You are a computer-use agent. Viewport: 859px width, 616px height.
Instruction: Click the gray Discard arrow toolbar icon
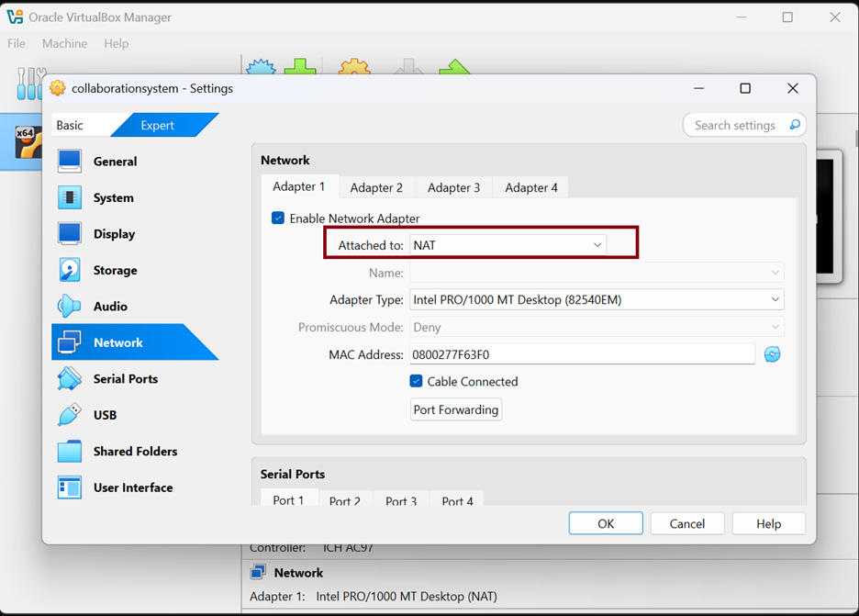(x=408, y=67)
